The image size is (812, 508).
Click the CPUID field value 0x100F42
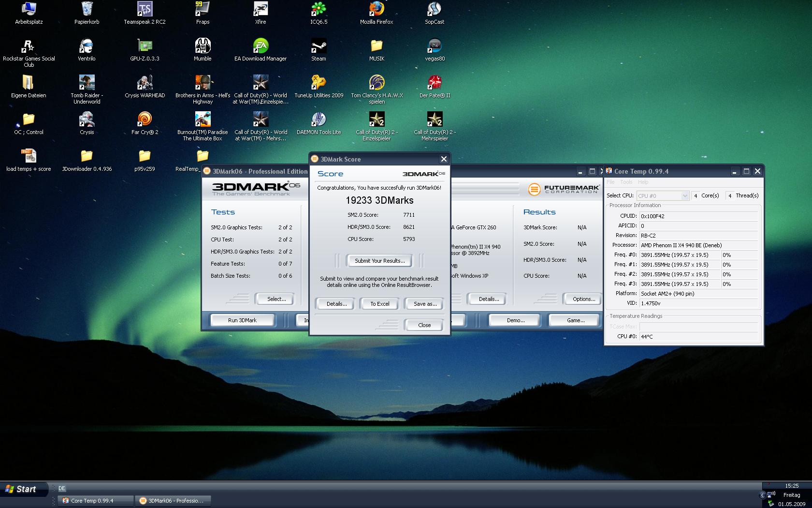pos(698,216)
